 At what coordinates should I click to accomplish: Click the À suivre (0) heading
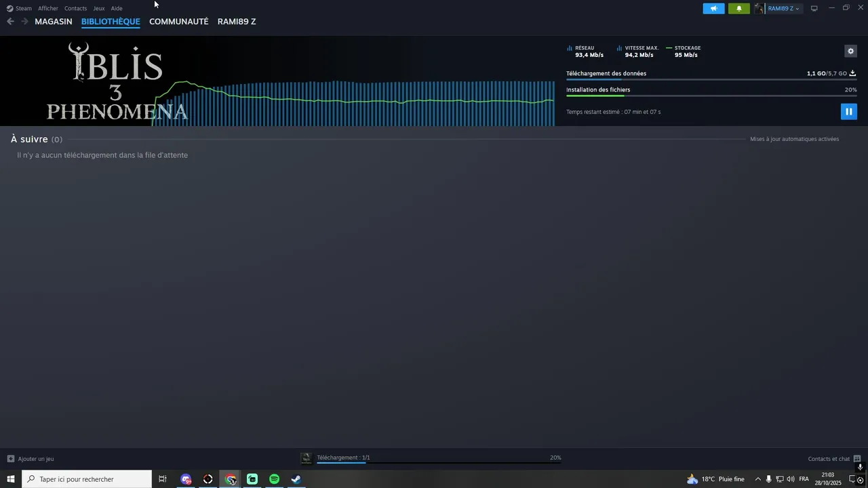[x=37, y=139]
